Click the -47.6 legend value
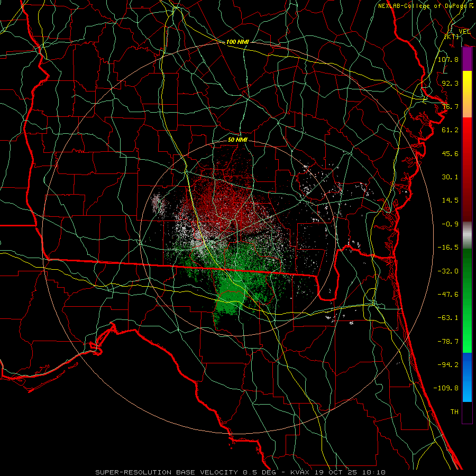The width and height of the screenshot is (476, 476). (x=448, y=295)
